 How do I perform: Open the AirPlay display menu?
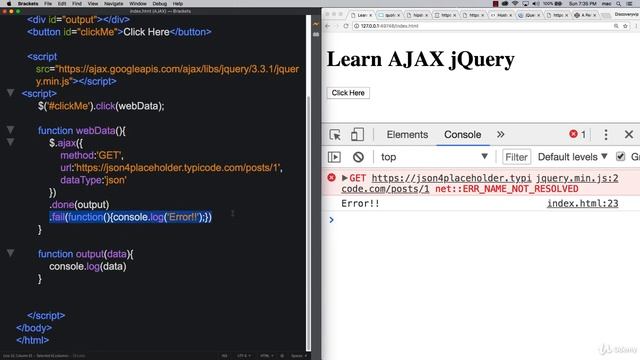(x=526, y=3)
